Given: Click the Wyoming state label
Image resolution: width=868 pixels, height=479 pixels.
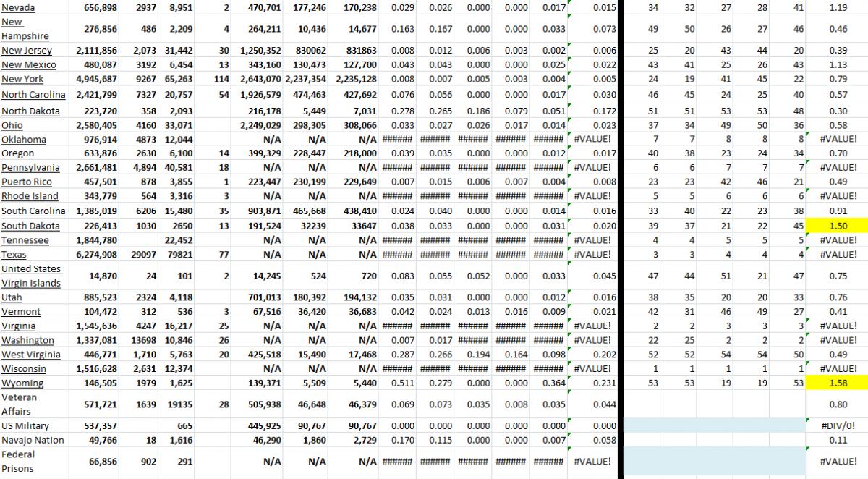Looking at the screenshot, I should click(22, 383).
